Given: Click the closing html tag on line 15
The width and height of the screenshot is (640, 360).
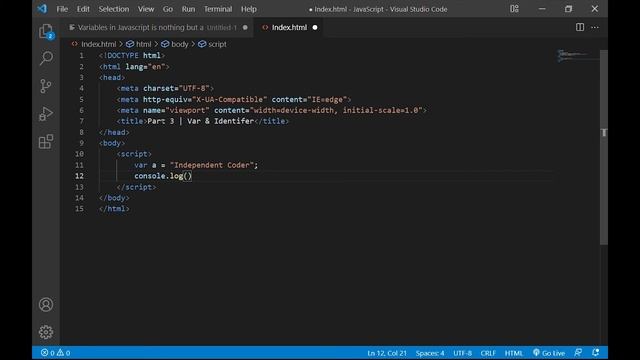Looking at the screenshot, I should coord(114,209).
